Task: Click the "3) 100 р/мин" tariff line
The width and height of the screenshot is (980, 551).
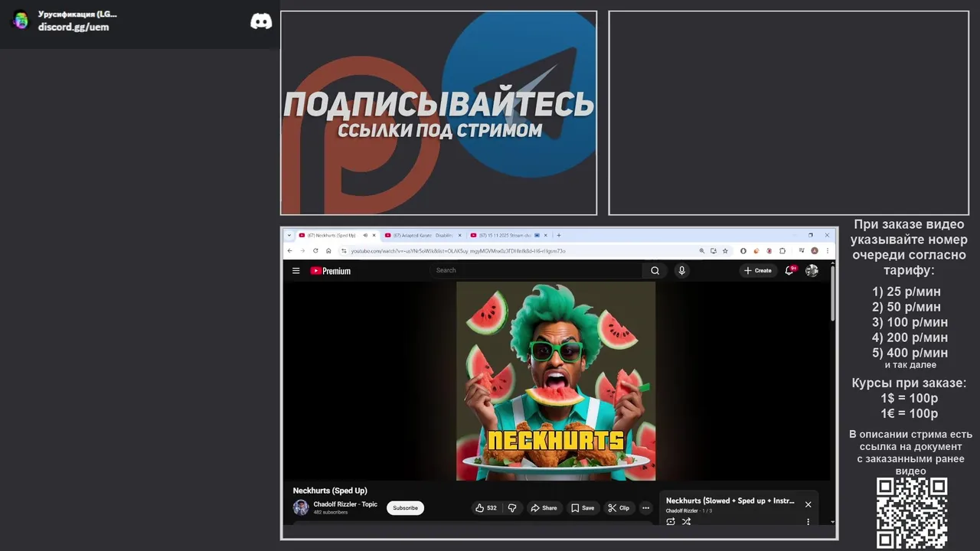Action: coord(910,322)
